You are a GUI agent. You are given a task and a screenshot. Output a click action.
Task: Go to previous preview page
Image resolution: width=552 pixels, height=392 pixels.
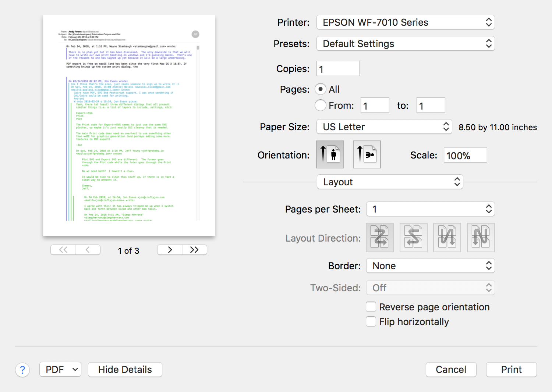(88, 250)
